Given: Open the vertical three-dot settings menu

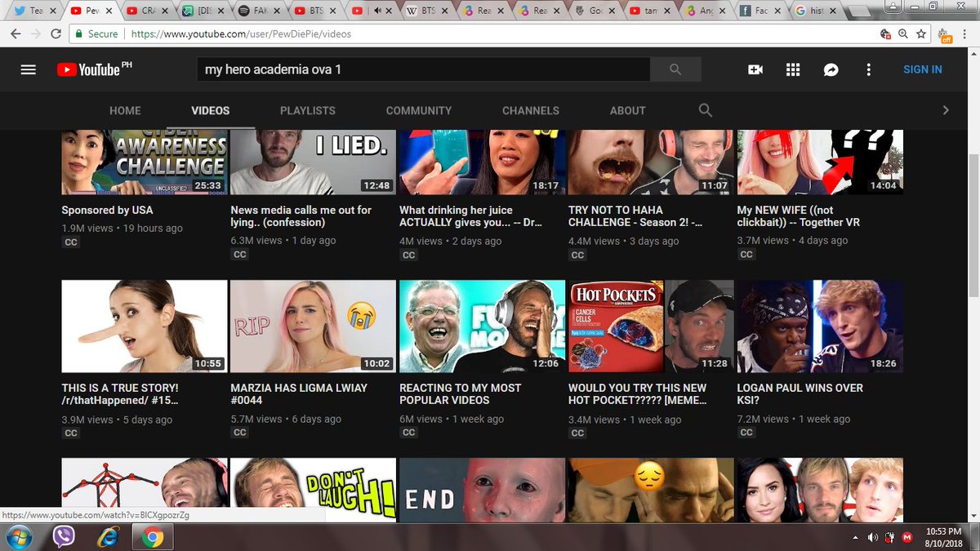Looking at the screenshot, I should coord(869,69).
